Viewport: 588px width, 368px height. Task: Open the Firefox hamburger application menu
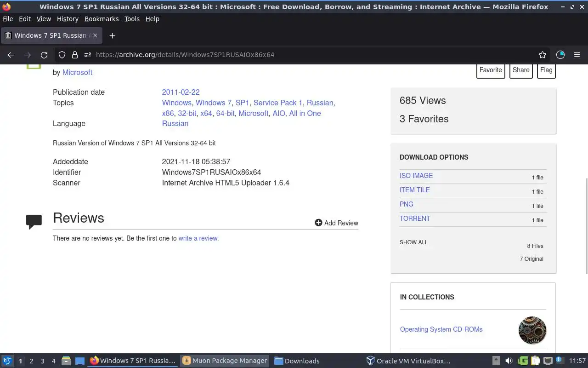click(x=577, y=55)
